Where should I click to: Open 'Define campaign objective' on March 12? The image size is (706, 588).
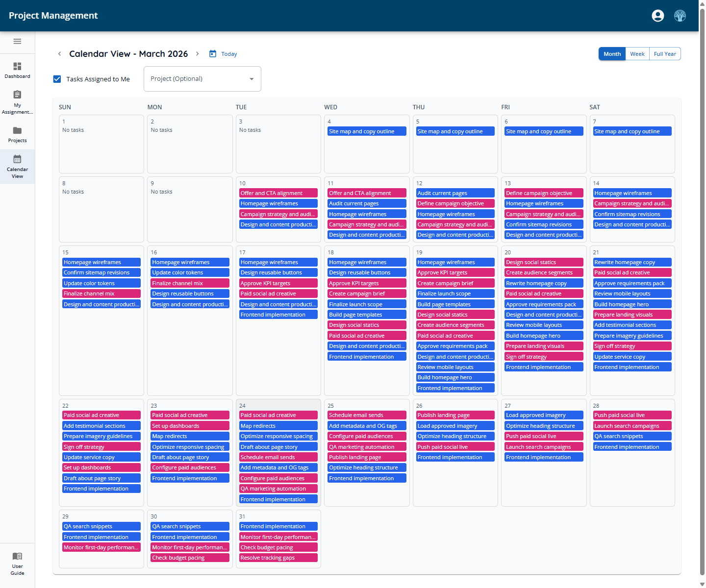coord(455,203)
